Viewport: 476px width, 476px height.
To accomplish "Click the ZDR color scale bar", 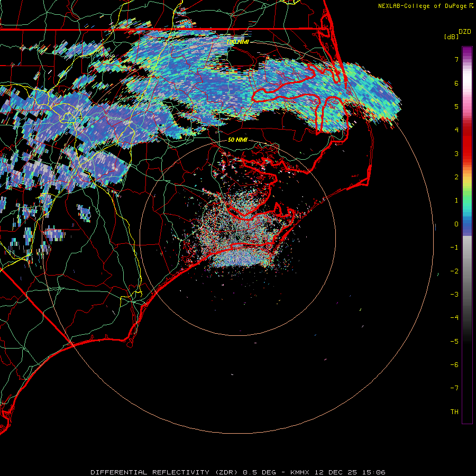I will click(467, 235).
